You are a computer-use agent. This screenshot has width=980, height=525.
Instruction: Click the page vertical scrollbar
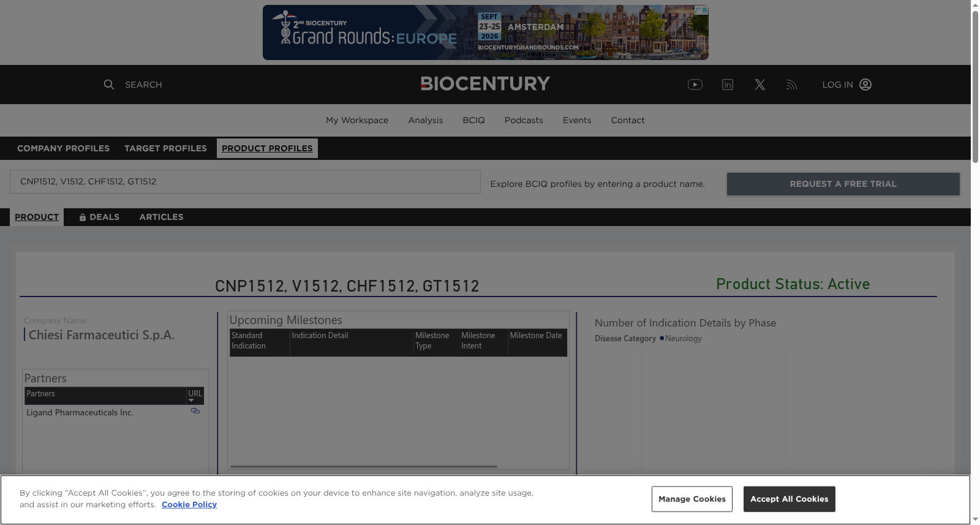point(975,86)
